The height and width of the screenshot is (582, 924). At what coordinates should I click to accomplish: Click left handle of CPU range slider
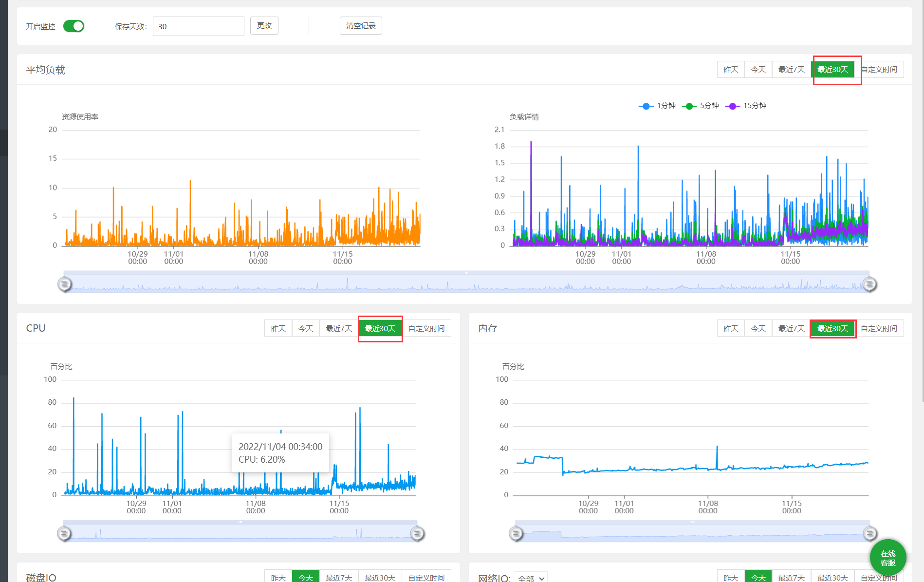[64, 534]
